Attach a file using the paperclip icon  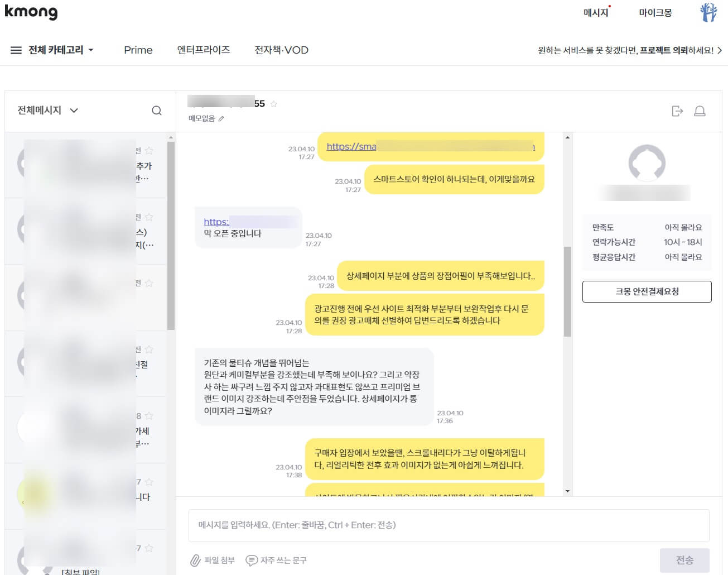(195, 560)
